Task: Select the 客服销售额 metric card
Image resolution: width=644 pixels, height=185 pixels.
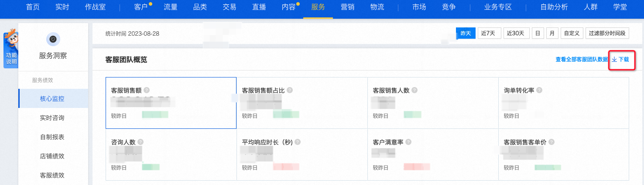Action: (171, 103)
